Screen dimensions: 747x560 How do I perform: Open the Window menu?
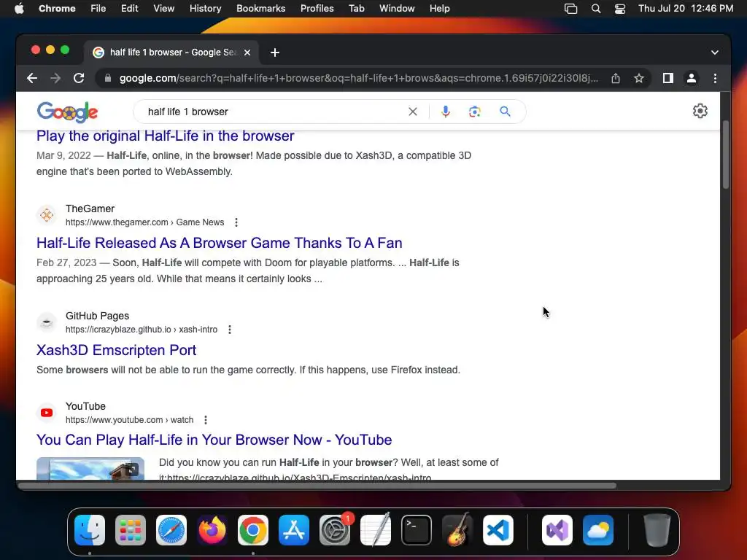click(x=397, y=9)
